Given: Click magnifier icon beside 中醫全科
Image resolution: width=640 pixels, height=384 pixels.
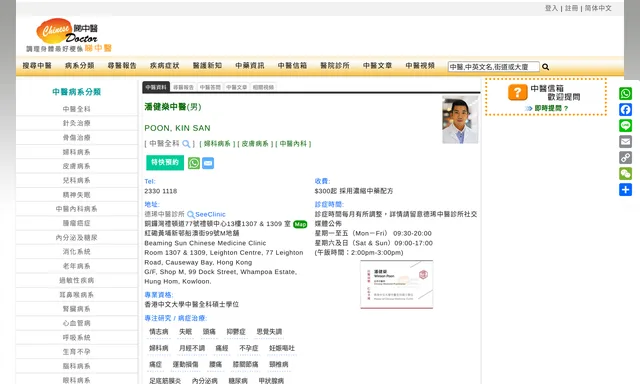Looking at the screenshot, I should click(186, 144).
